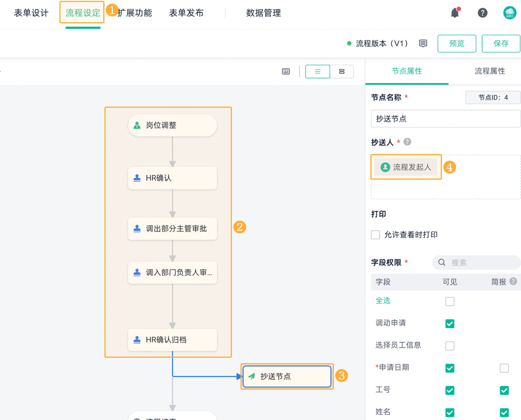Uncheck 姓名 简报 checkbox
This screenshot has width=521, height=420.
pyautogui.click(x=504, y=413)
